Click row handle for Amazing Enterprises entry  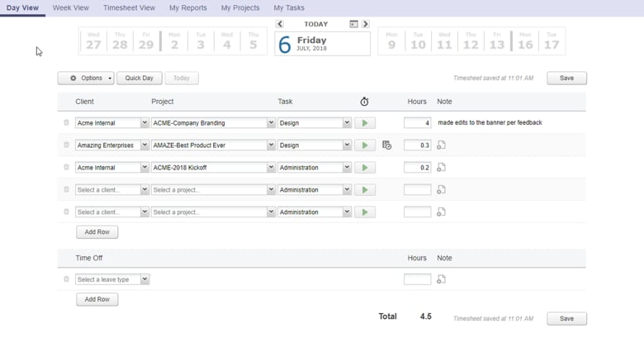pos(67,145)
